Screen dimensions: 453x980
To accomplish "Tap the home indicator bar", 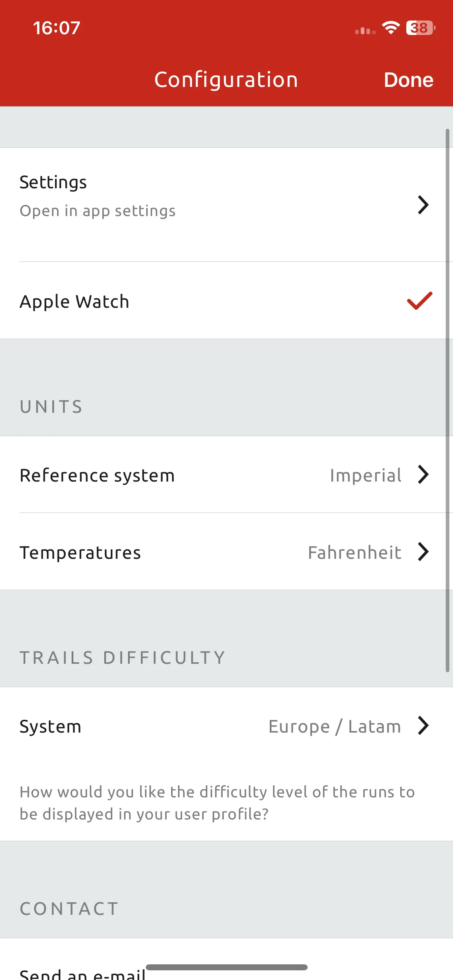I will pyautogui.click(x=227, y=967).
